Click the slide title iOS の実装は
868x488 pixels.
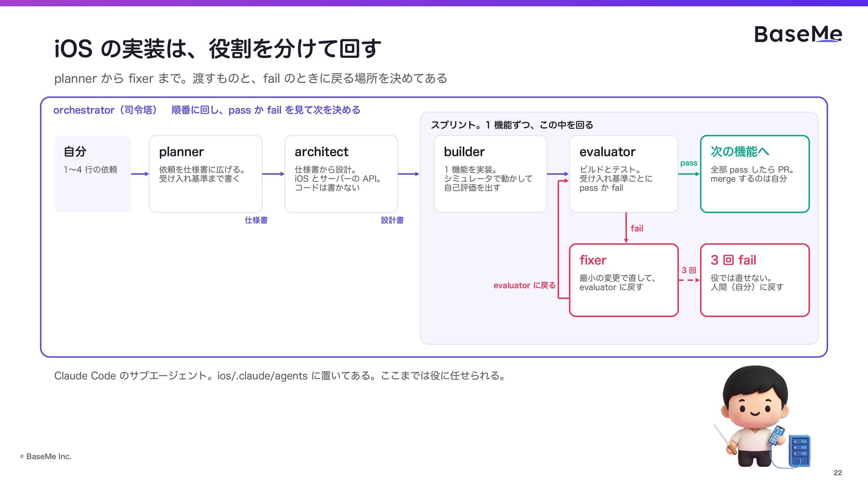(217, 48)
